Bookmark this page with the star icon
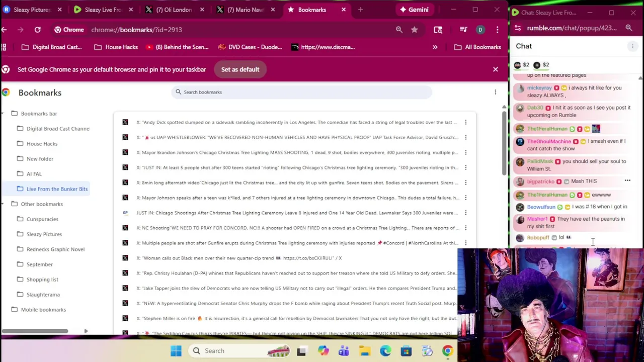The width and height of the screenshot is (644, 362). click(414, 30)
